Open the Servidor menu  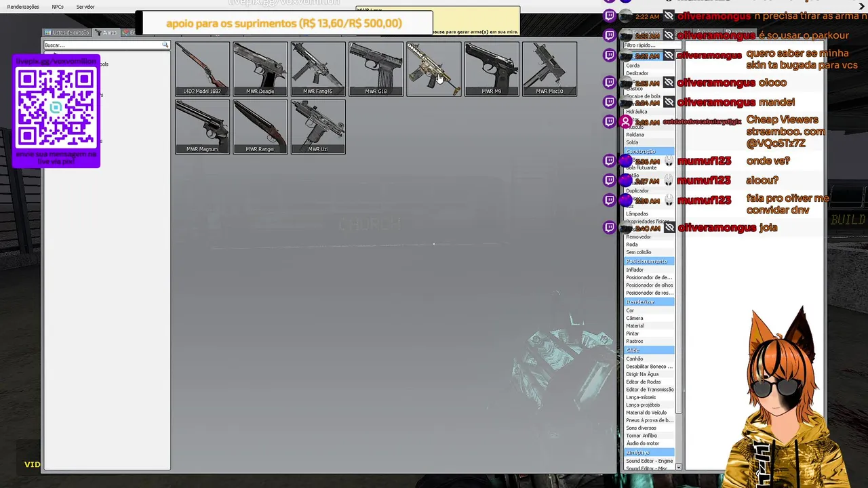point(85,7)
